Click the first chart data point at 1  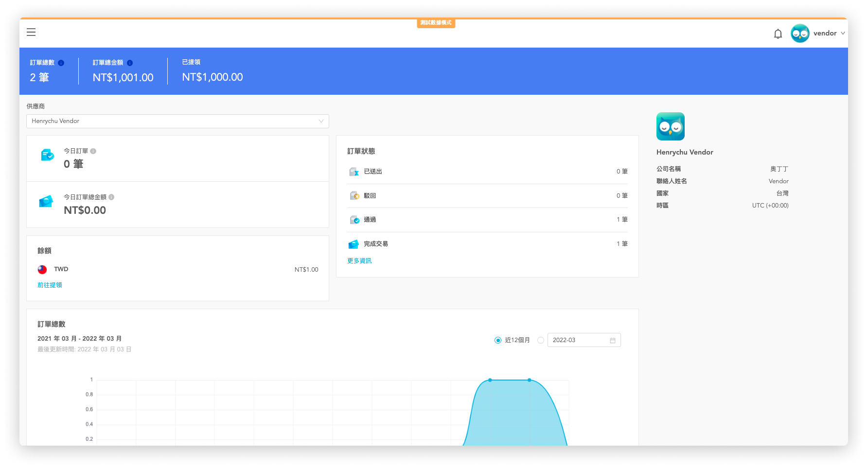click(490, 380)
